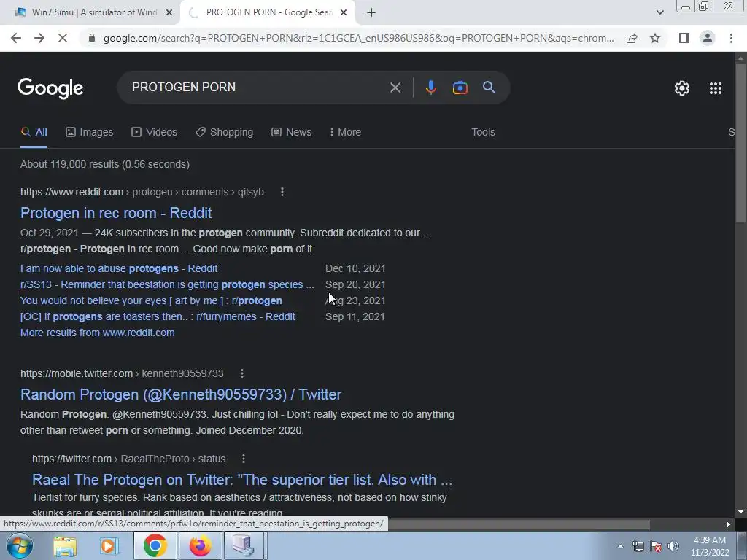Open Google quick settings gear
This screenshot has width=747, height=560.
(682, 88)
